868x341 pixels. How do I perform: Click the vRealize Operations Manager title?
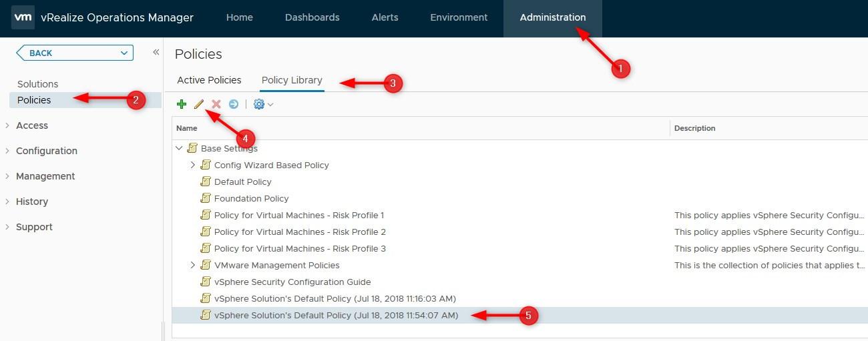pos(117,17)
